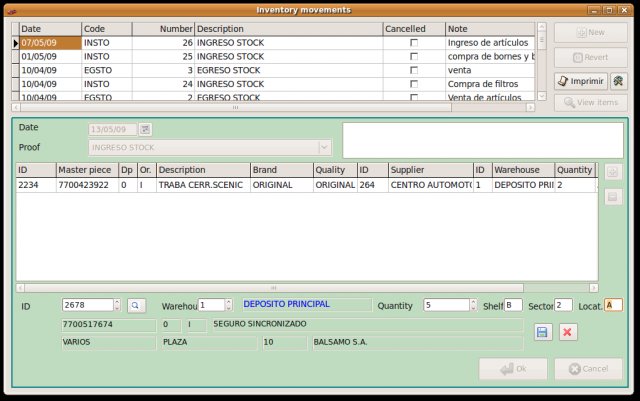Click the Supplier column header
This screenshot has height=401, width=640.
click(x=431, y=170)
